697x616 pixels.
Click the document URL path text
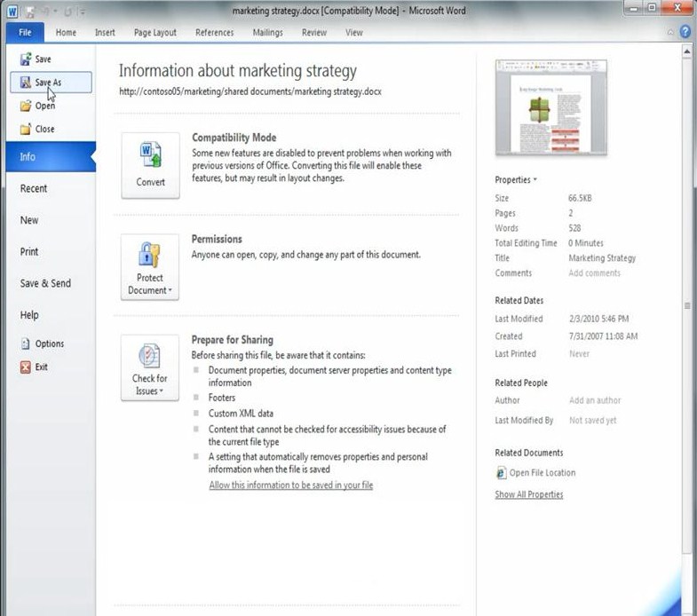click(x=250, y=91)
